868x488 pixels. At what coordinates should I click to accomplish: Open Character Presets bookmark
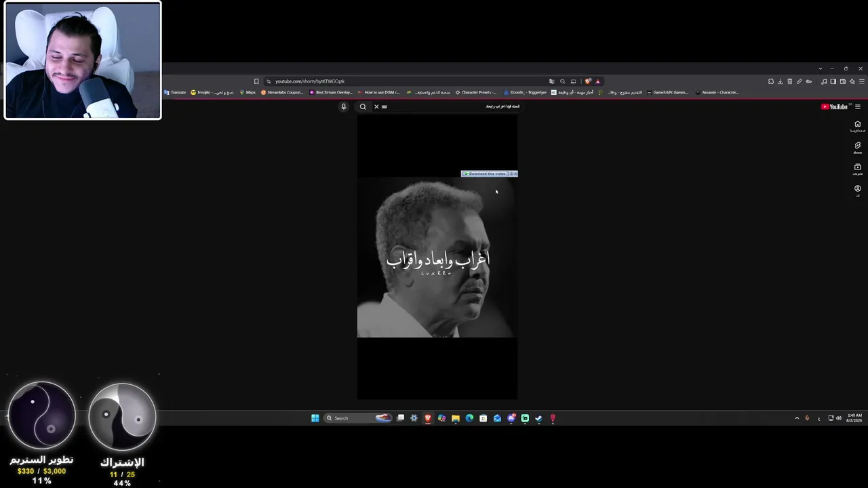pos(476,92)
